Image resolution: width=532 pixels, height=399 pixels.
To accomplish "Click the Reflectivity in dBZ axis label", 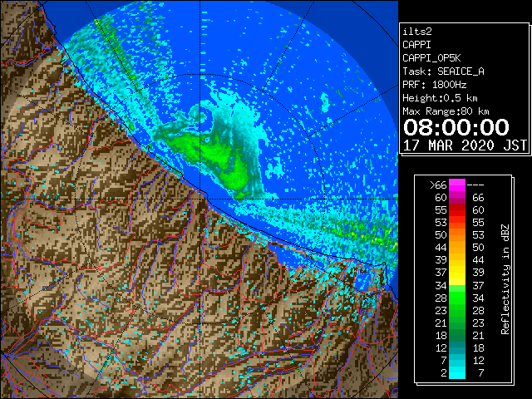I will [x=505, y=279].
